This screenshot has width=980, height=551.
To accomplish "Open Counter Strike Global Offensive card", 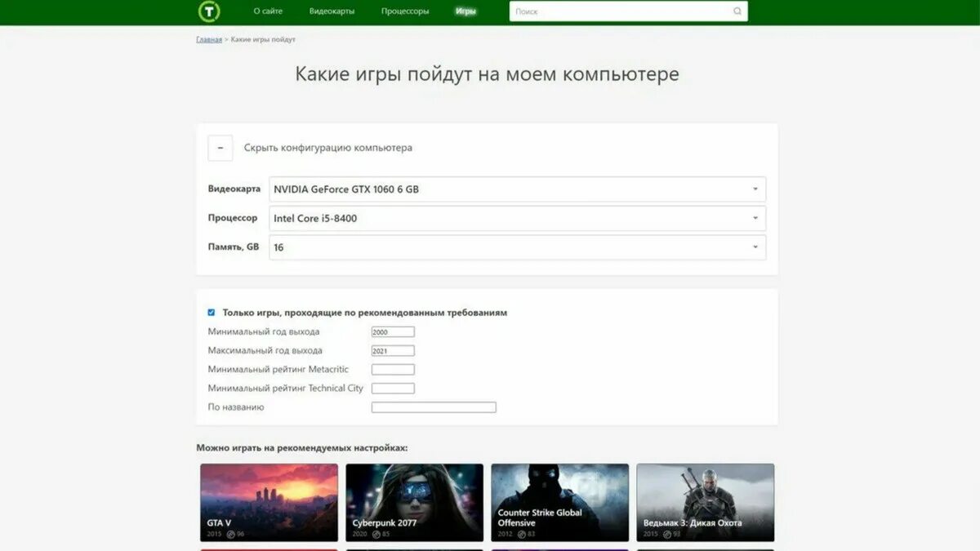I will pyautogui.click(x=559, y=503).
